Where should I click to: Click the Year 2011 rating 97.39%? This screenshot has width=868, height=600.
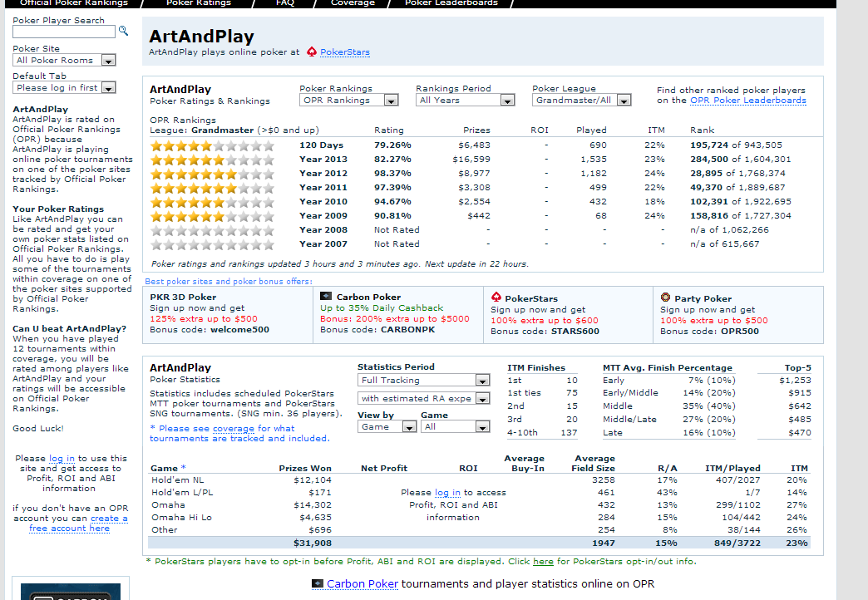pyautogui.click(x=392, y=188)
